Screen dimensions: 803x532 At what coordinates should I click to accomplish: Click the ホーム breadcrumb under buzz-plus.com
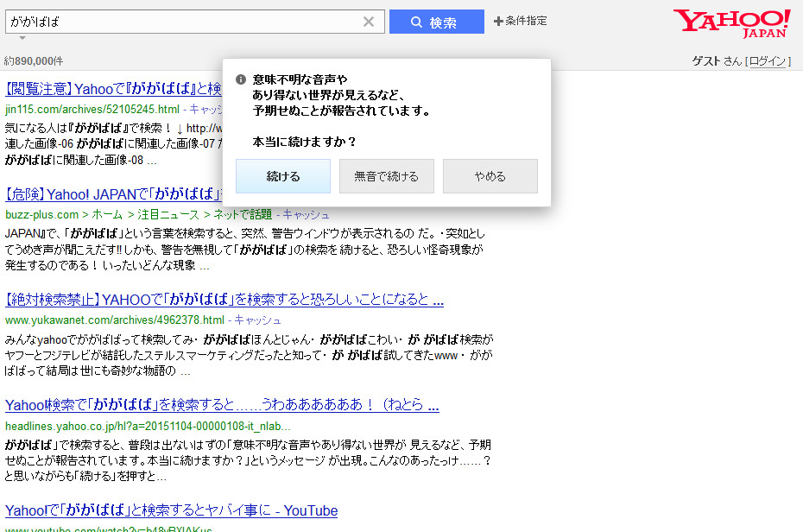point(107,214)
